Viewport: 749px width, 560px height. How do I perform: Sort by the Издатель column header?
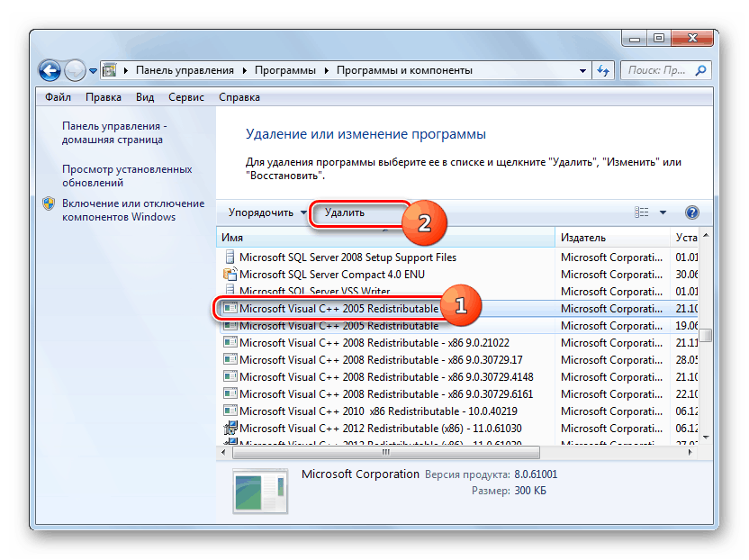tap(612, 238)
